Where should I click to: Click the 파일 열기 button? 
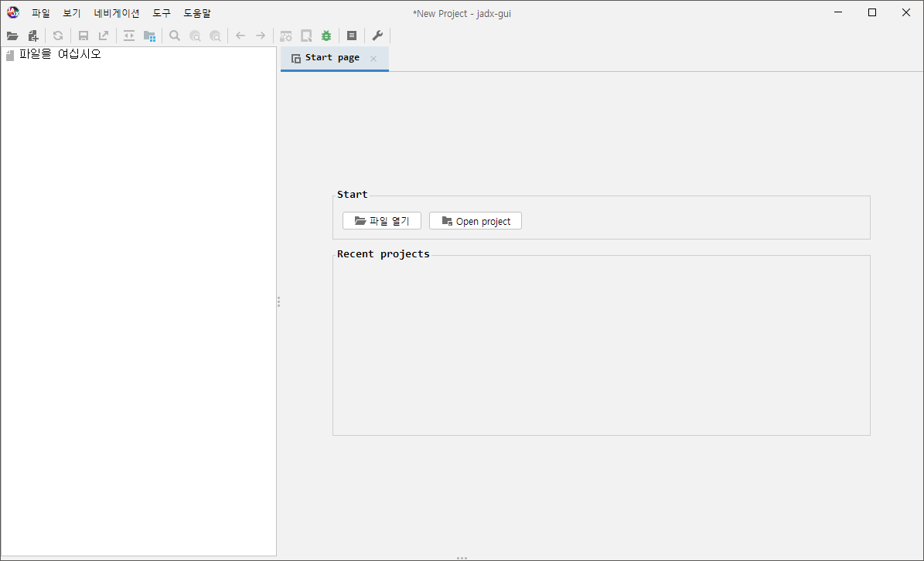point(381,221)
